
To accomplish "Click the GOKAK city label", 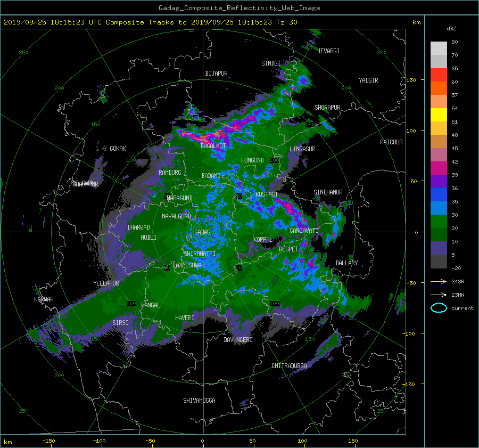I will click(118, 149).
